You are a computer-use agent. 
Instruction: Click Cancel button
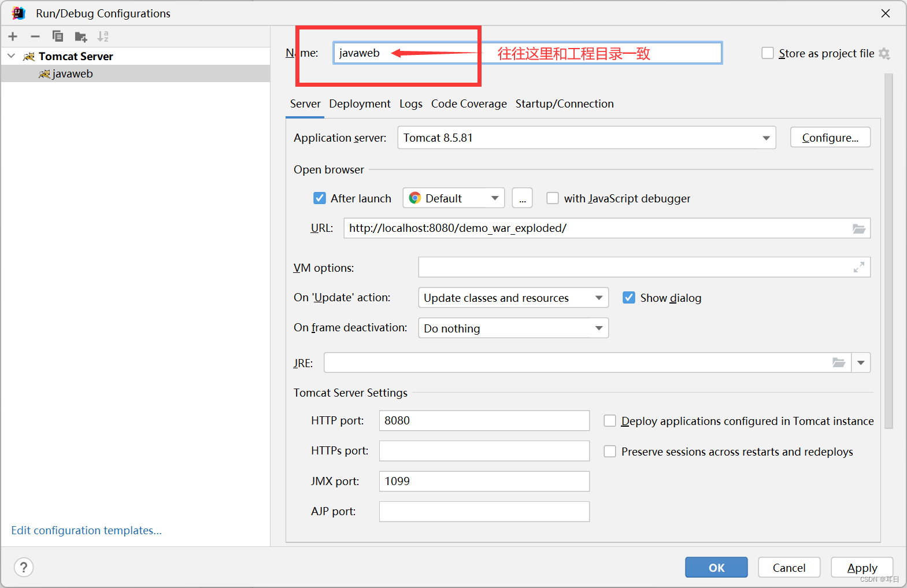[x=789, y=567]
